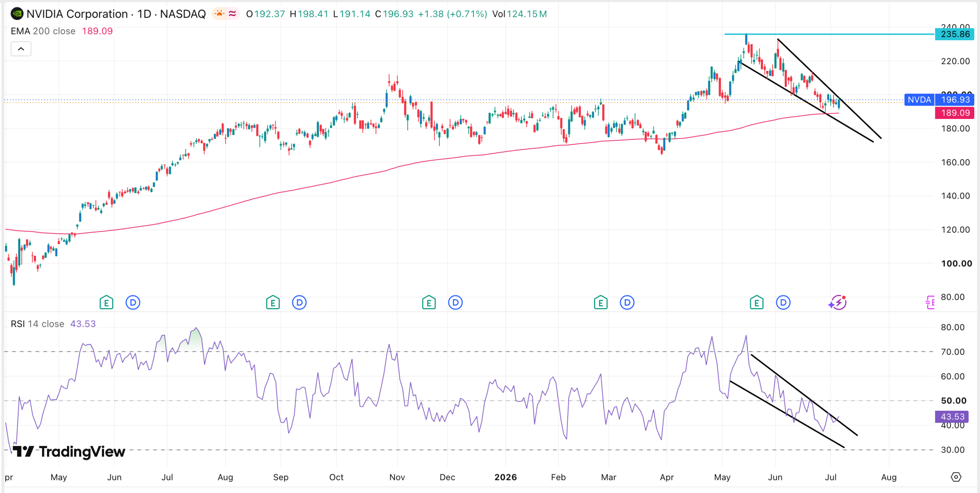The image size is (980, 493).
Task: Click the 50.00 RSI scale label
Action: coord(953,401)
